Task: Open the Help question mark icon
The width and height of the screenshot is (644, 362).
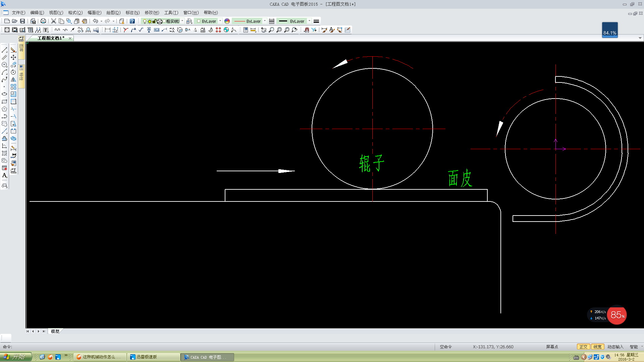Action: 132,21
